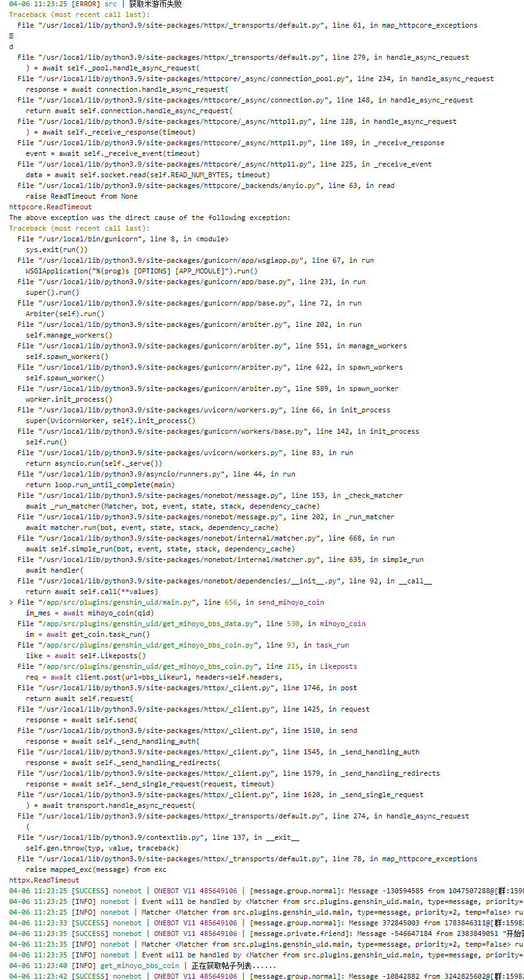
Task: Select the SUCCESS nonebot message log entry
Action: pyautogui.click(x=251, y=891)
